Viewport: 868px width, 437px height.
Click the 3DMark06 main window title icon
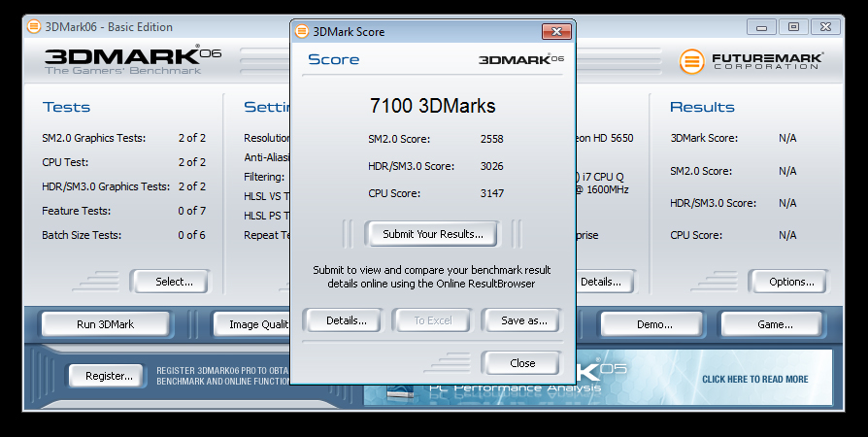click(x=34, y=26)
